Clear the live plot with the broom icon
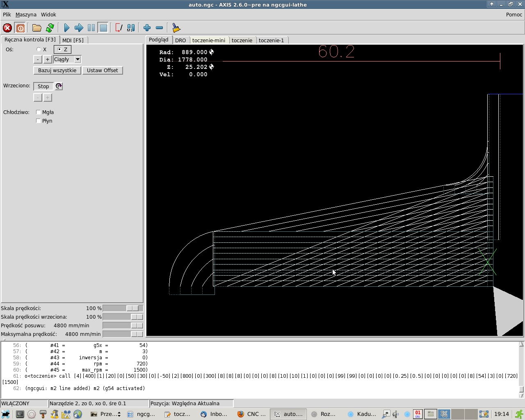525x420 pixels. click(176, 28)
